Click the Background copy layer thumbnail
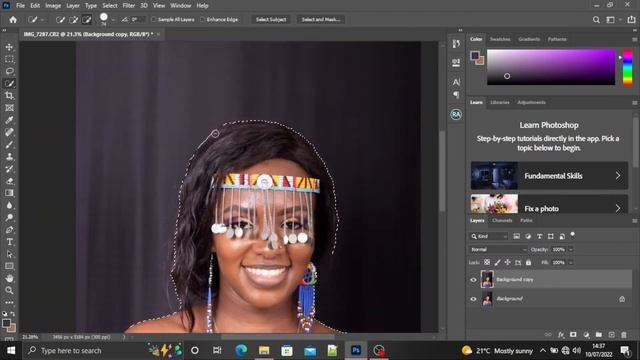This screenshot has height=360, width=640. point(487,279)
